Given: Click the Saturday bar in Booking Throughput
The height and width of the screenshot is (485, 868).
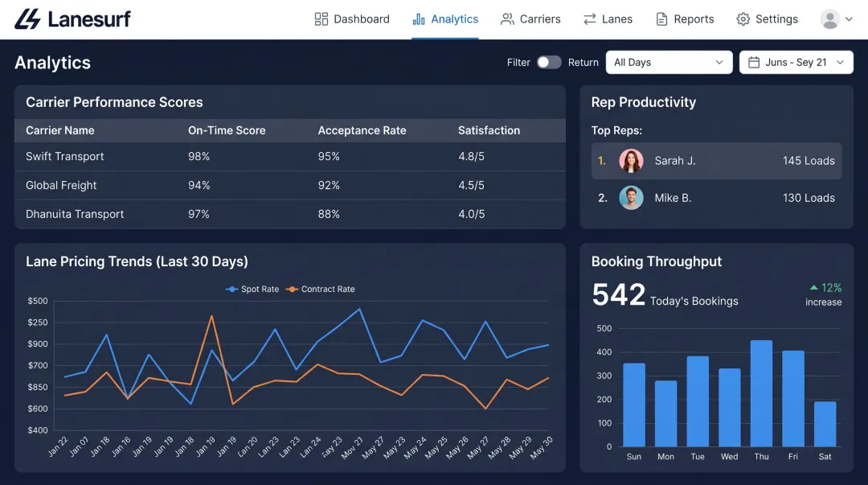Looking at the screenshot, I should 825,424.
